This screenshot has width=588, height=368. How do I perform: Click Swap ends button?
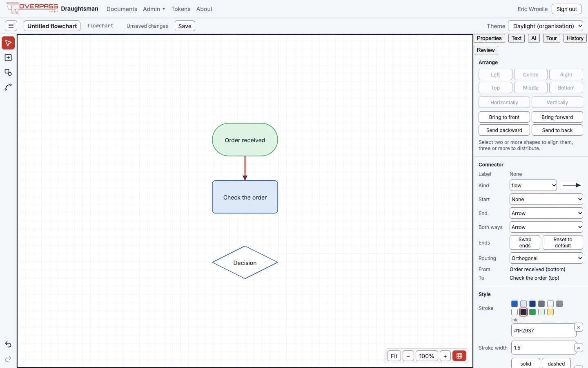click(525, 242)
